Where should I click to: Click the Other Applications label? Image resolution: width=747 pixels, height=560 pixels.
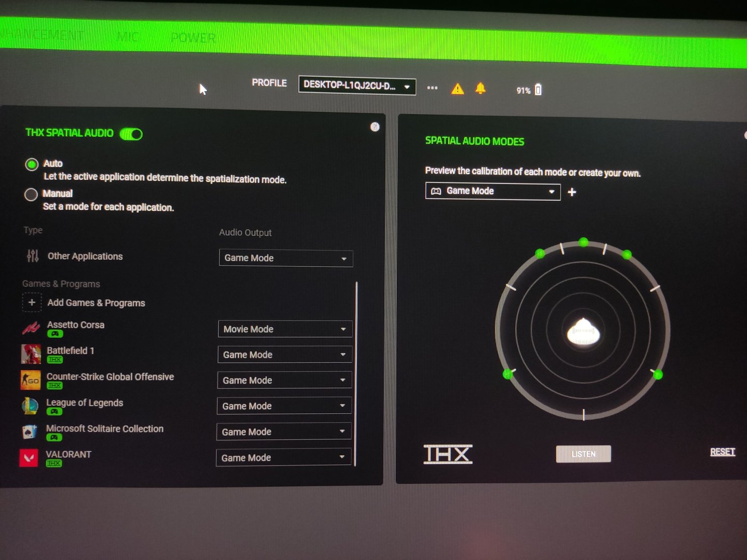tap(85, 256)
